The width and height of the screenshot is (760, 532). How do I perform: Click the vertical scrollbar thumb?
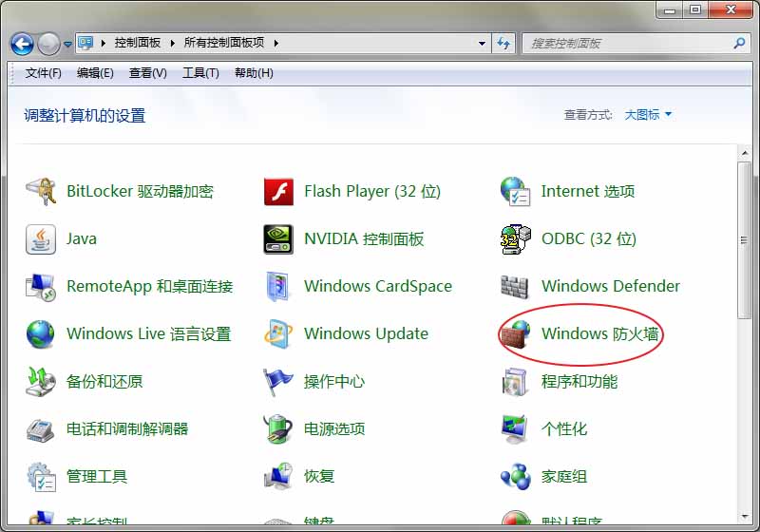[x=745, y=240]
